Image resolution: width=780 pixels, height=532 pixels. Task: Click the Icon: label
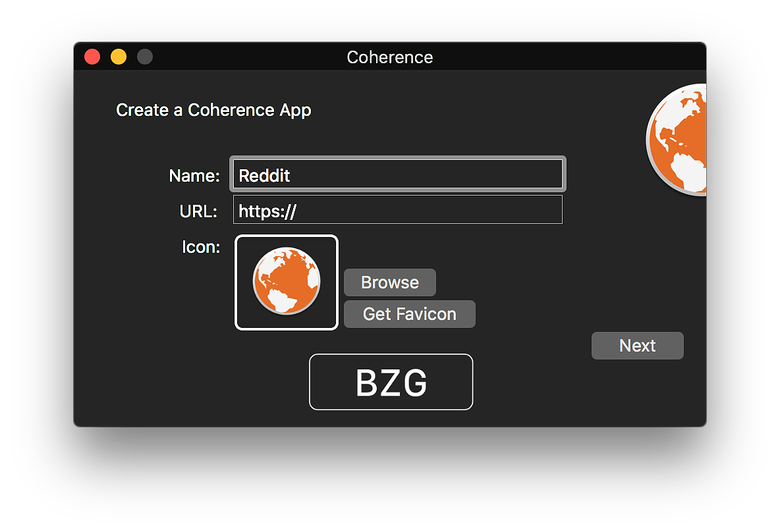201,247
